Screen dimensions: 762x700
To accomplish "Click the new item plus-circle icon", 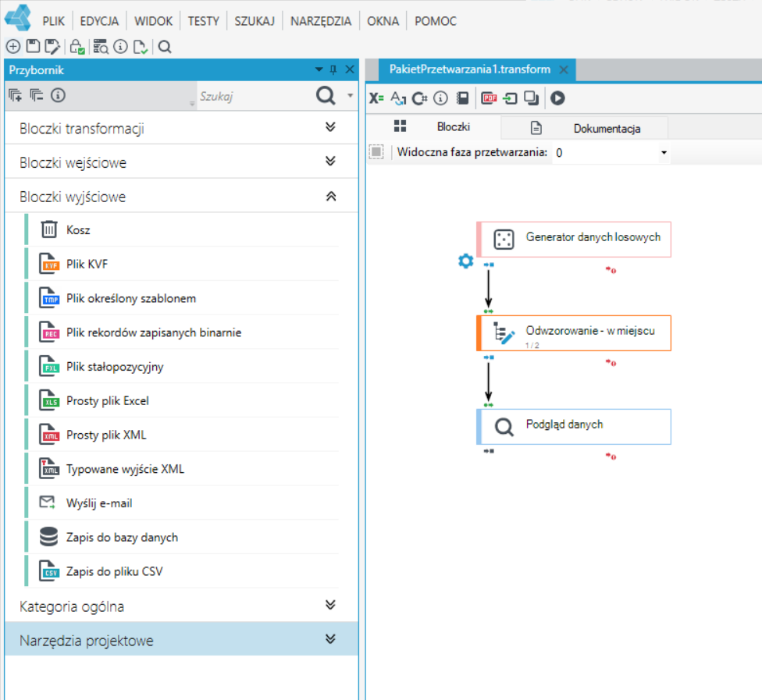I will point(13,47).
